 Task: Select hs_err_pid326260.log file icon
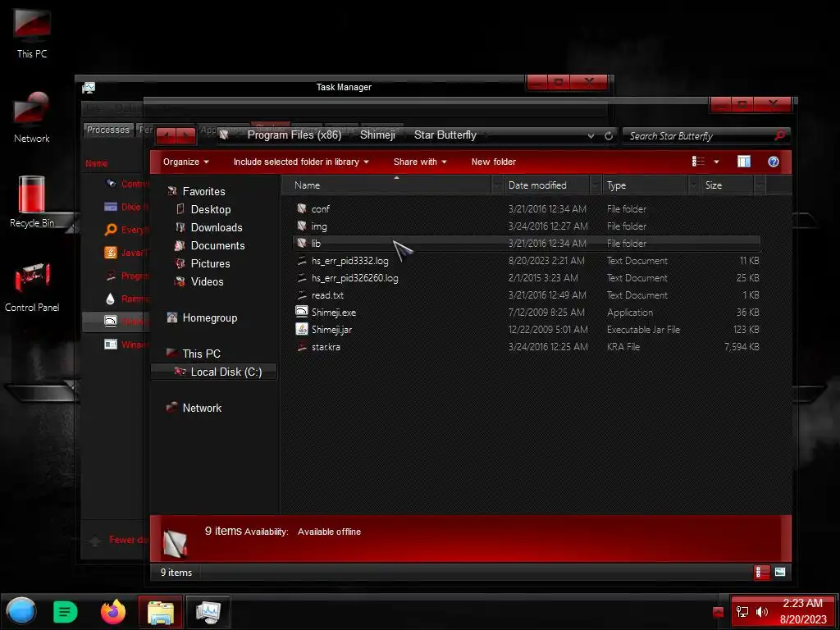(x=302, y=277)
